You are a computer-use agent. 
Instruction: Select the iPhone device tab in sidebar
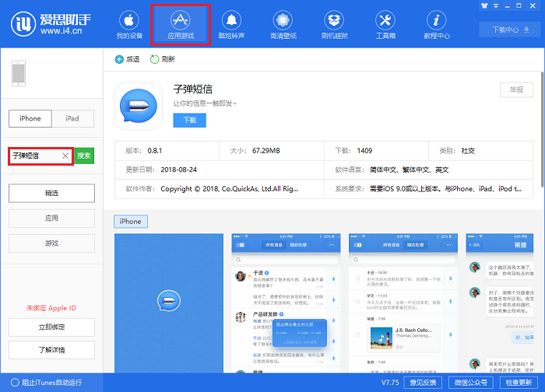(30, 118)
